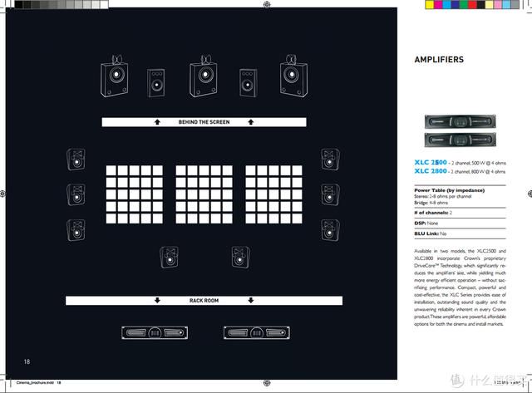Click the RACK ROOM banner
The height and width of the screenshot is (393, 532).
click(x=204, y=301)
